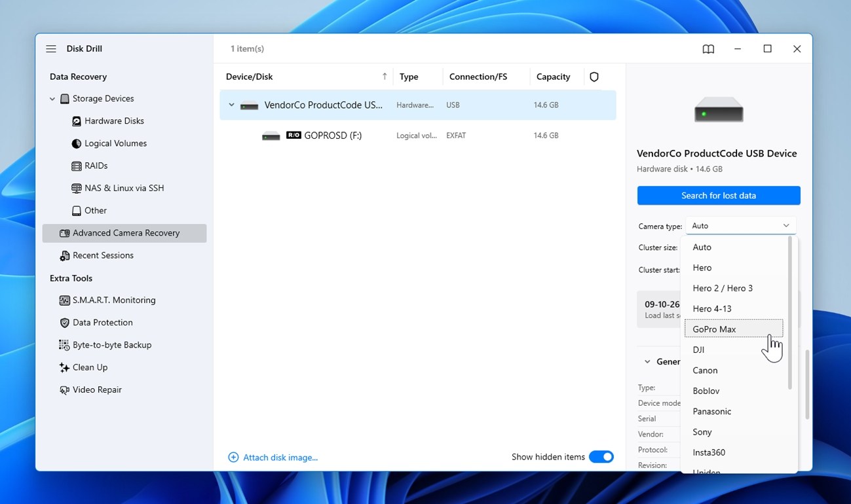This screenshot has height=504, width=851.
Task: Sort by Device/Disk column arrow
Action: click(x=385, y=77)
